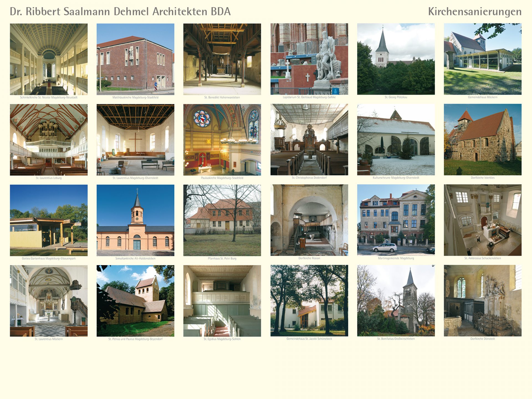Click the Dorfkirche Rosian caption text

coord(309,258)
